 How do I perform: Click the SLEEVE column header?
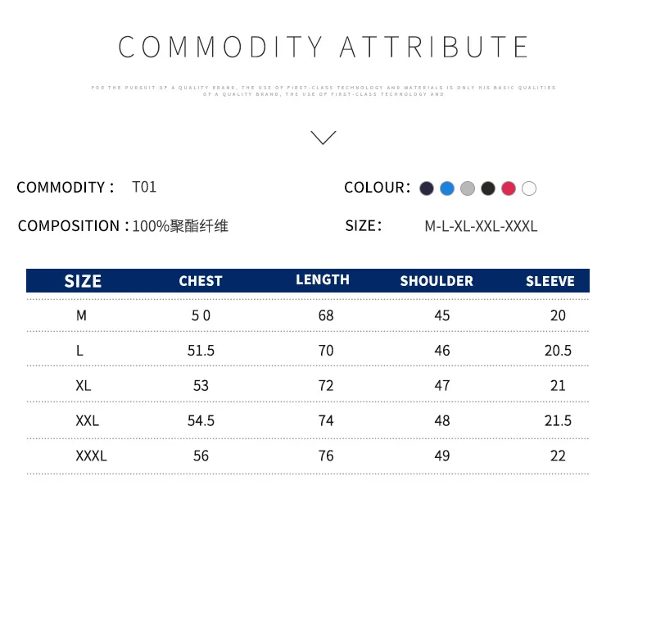click(550, 281)
